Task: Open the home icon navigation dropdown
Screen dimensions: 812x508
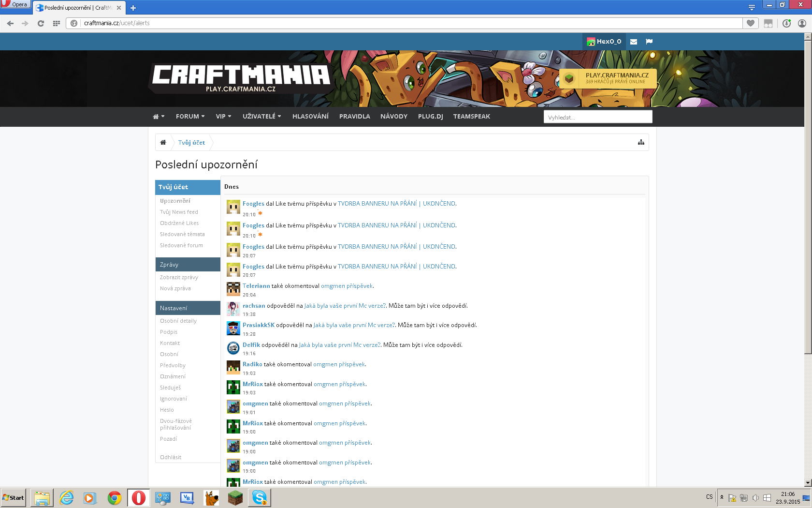Action: click(159, 117)
